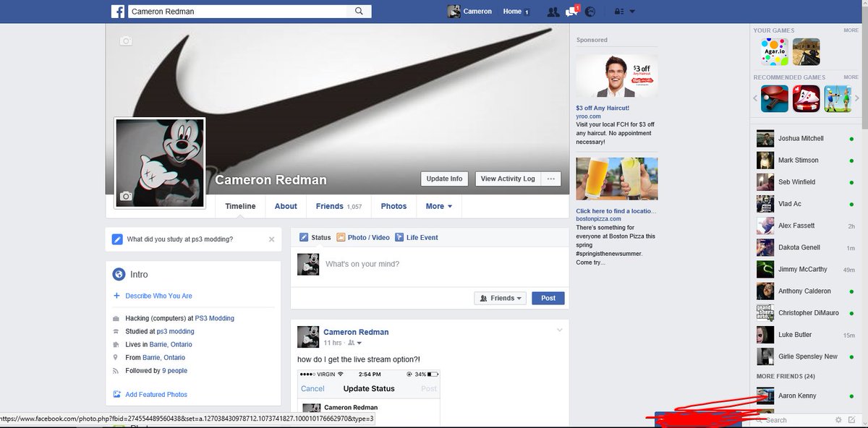Viewport: 868px width, 428px height.
Task: Click the camera icon on the cover photo
Action: 126,41
